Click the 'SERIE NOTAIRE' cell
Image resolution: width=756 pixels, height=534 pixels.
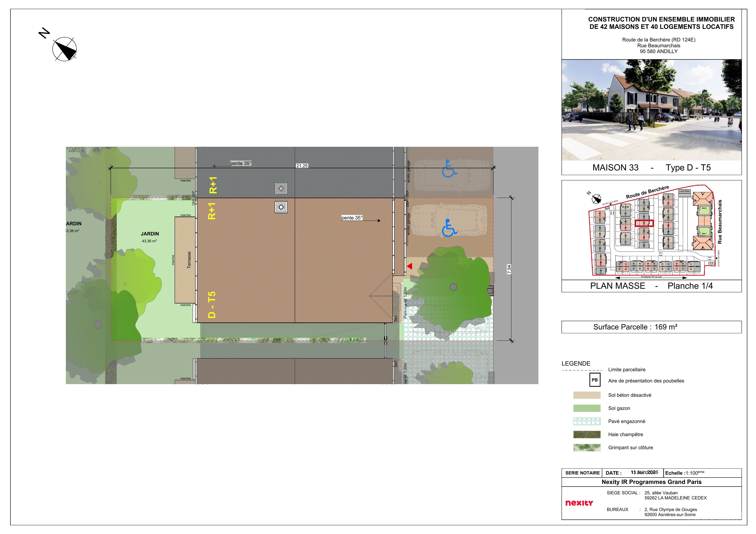582,473
